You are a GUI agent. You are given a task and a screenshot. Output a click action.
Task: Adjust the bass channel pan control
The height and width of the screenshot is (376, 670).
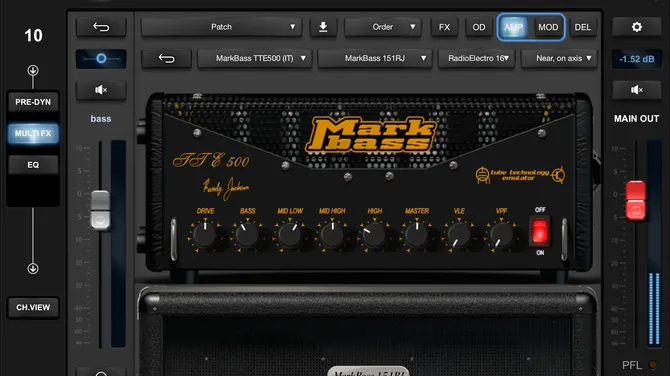click(101, 59)
